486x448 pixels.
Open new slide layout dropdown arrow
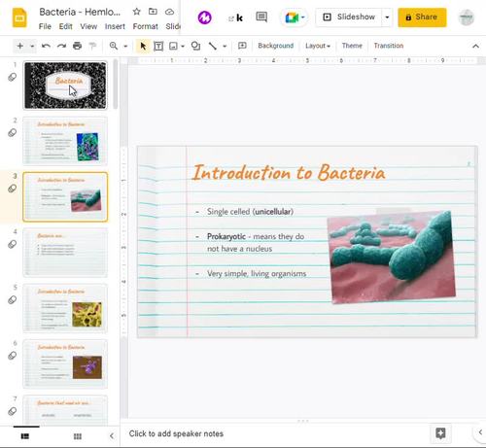point(32,46)
